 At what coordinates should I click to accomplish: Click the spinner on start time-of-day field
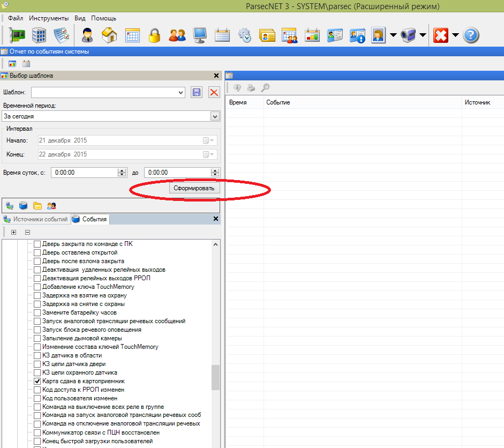[122, 173]
